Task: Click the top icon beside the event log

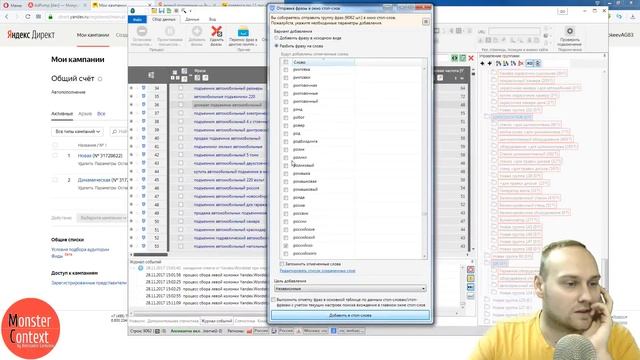Action: click(471, 270)
